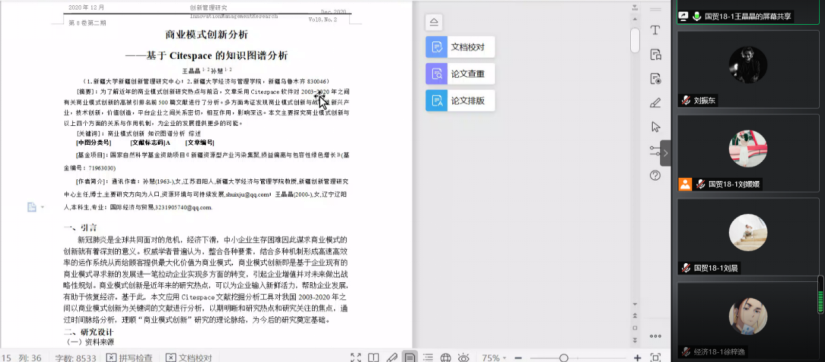Click the zoom slider handle
This screenshot has width=826, height=362.
tap(564, 358)
